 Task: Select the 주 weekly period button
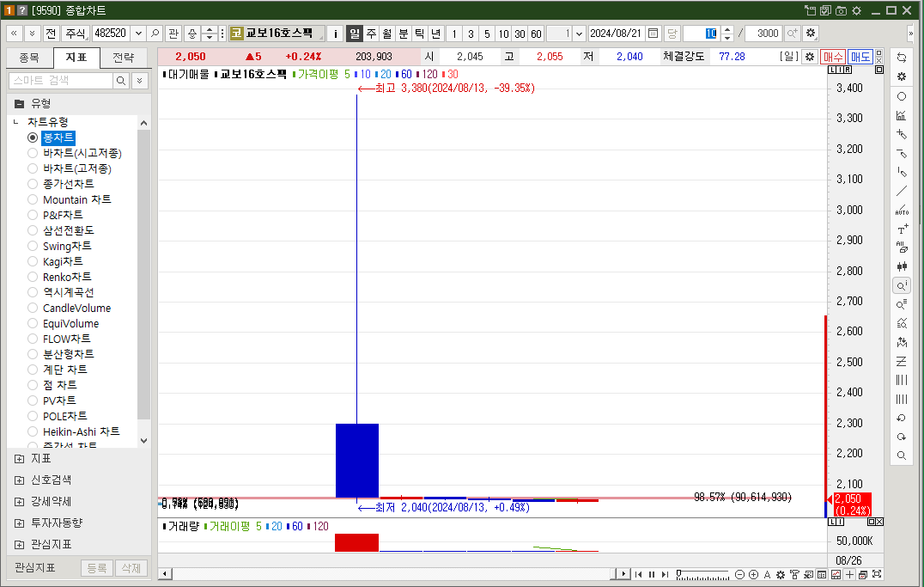tap(371, 34)
